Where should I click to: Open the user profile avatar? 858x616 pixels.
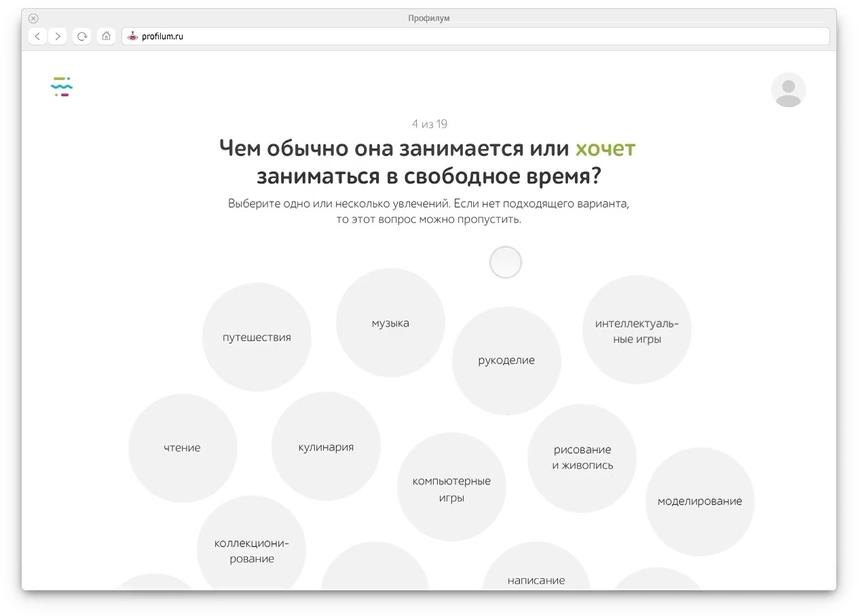pos(788,90)
